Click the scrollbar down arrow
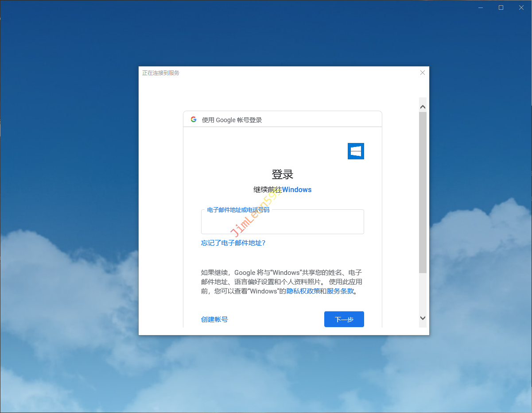The height and width of the screenshot is (413, 532). pyautogui.click(x=423, y=318)
